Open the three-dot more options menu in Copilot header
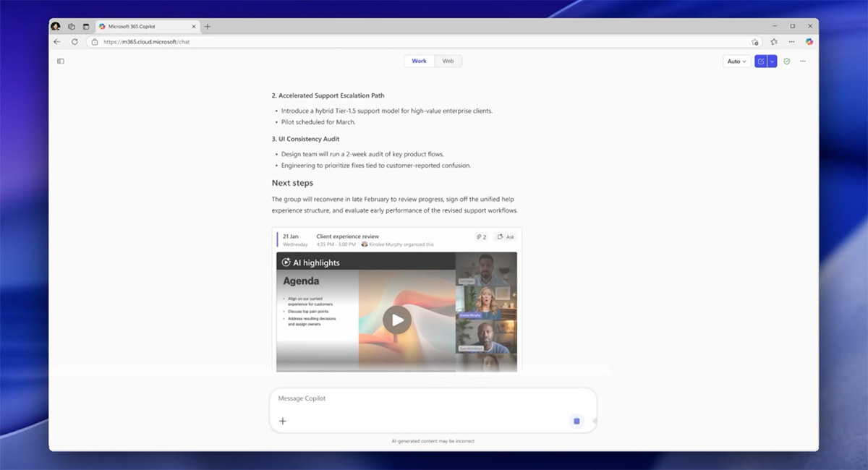868x470 pixels. click(803, 61)
